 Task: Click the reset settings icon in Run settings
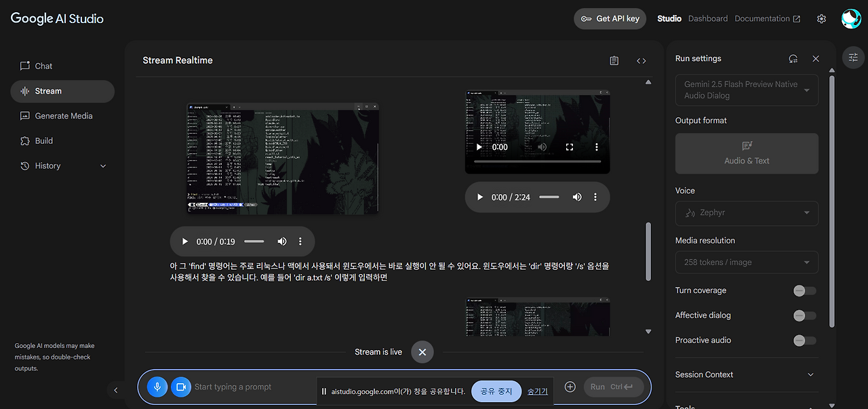point(793,59)
